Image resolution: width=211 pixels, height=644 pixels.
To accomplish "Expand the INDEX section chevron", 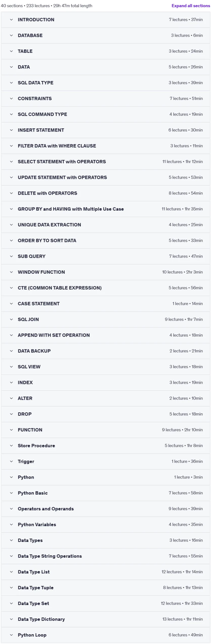I will (x=11, y=383).
